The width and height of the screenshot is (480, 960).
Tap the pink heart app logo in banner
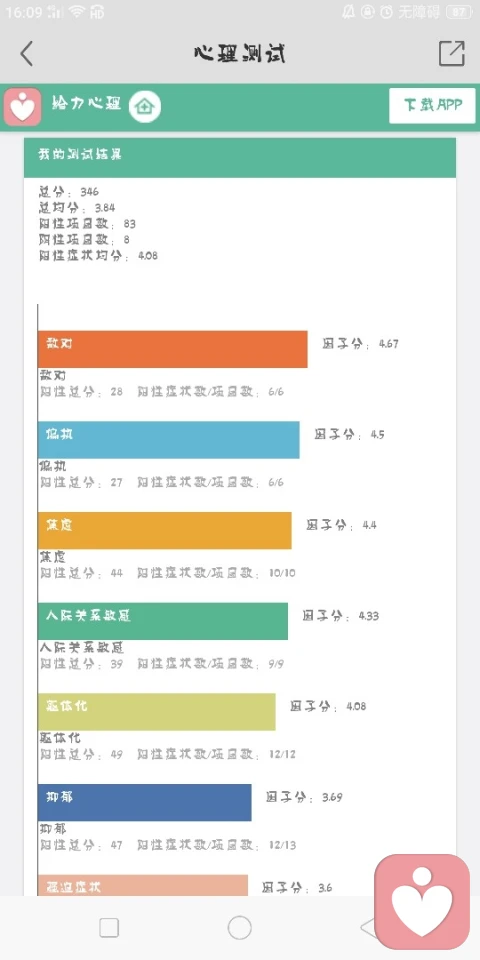[x=23, y=107]
